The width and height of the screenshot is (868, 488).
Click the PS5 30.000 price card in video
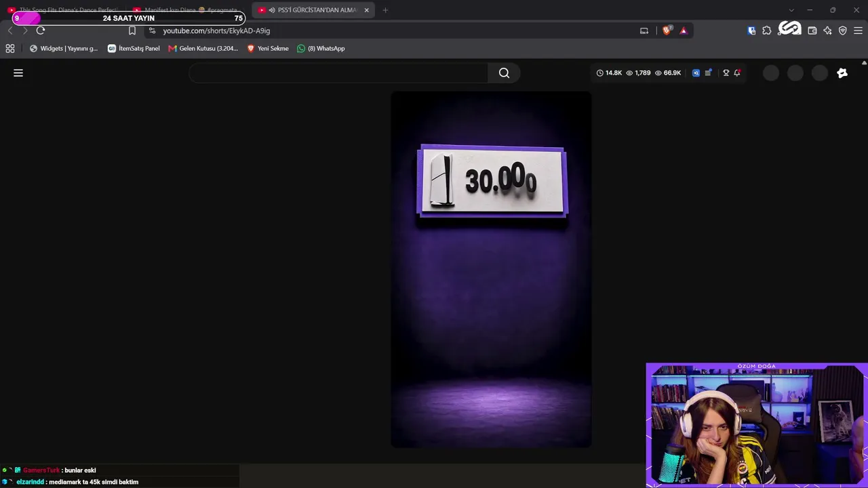click(x=492, y=181)
